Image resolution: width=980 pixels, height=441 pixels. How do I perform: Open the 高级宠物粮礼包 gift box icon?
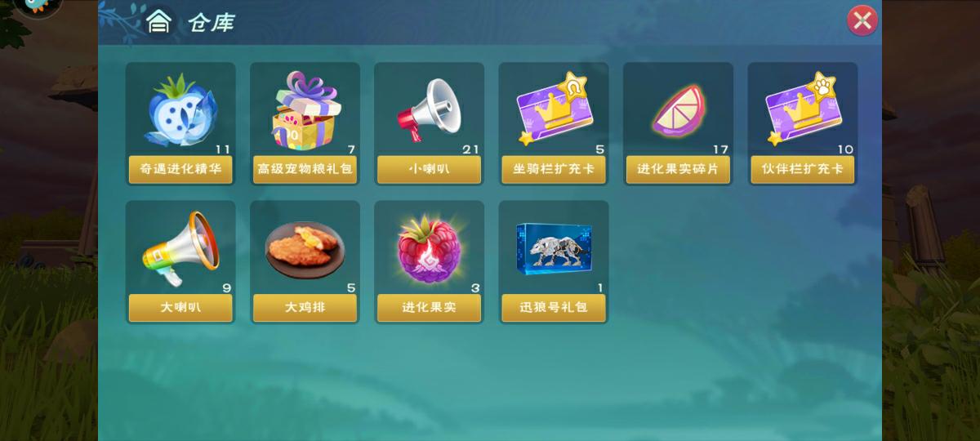[304, 110]
